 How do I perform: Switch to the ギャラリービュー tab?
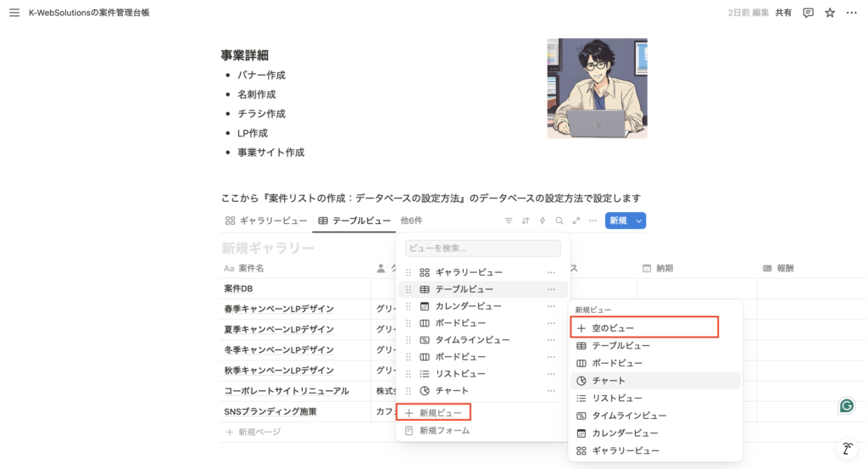(x=266, y=221)
